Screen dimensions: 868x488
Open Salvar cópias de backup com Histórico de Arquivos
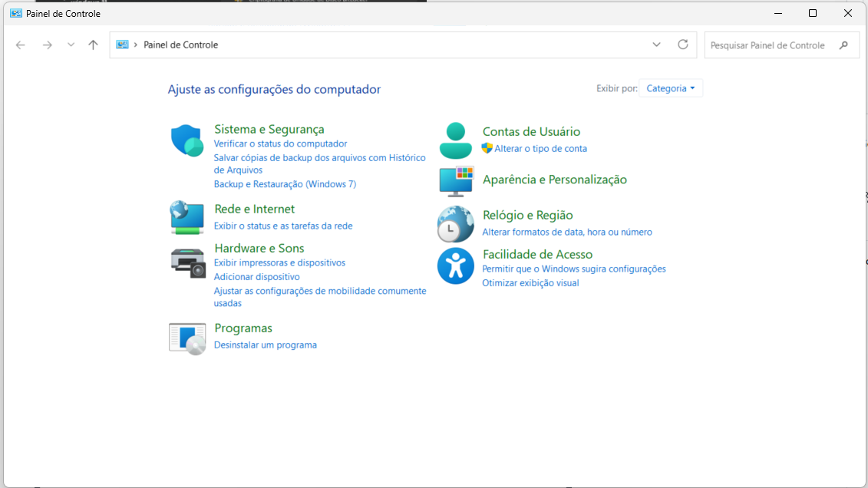320,163
